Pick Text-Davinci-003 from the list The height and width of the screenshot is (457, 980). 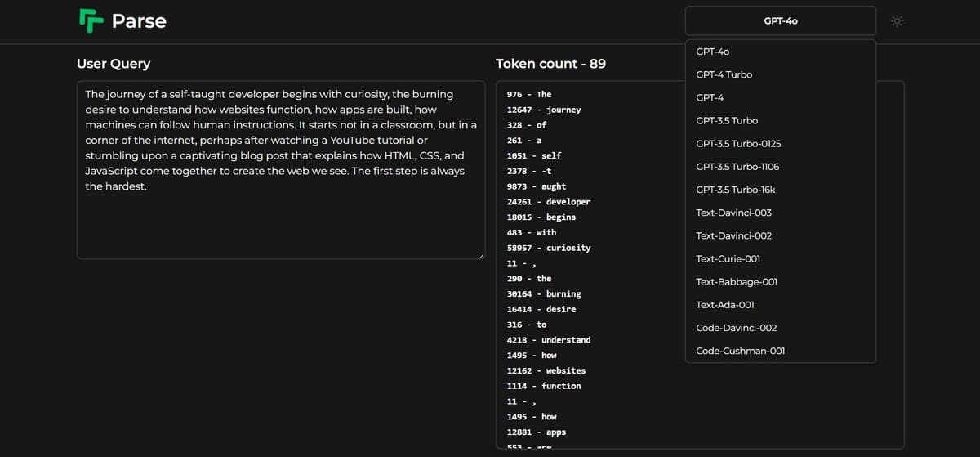[x=733, y=213]
